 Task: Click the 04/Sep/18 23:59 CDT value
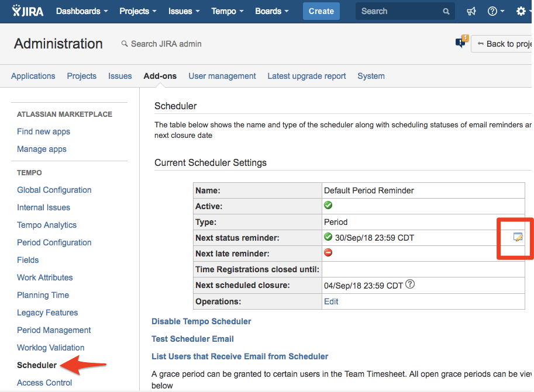363,286
